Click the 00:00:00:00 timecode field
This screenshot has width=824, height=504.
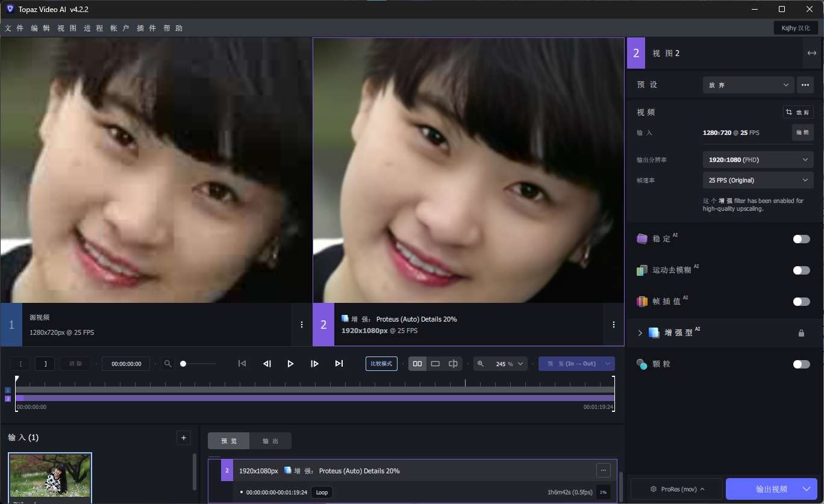pos(126,364)
